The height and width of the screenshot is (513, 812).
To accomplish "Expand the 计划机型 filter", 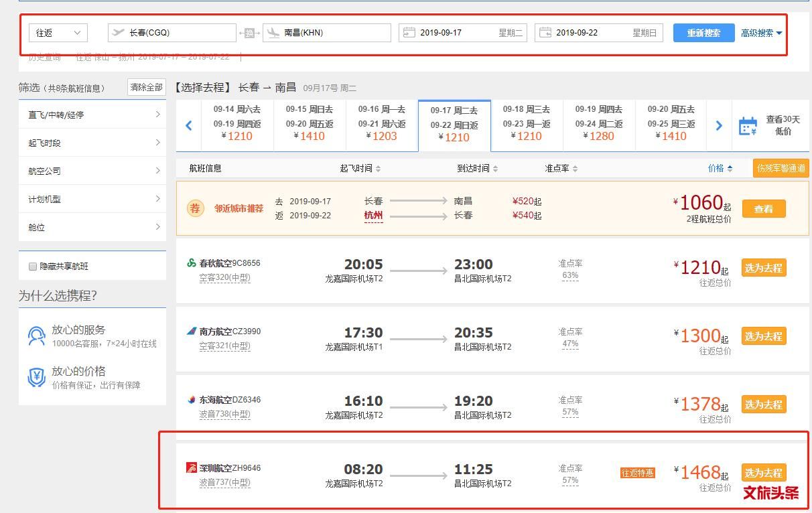I will click(x=92, y=199).
